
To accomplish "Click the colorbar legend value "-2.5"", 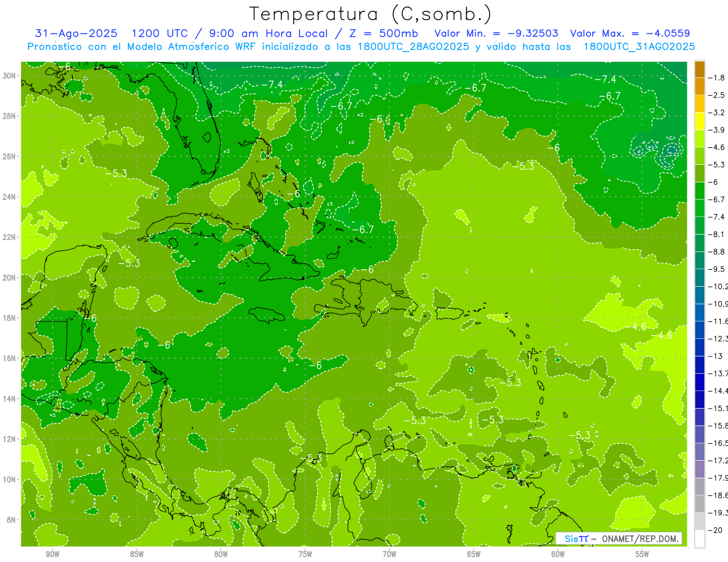I will 717,95.
